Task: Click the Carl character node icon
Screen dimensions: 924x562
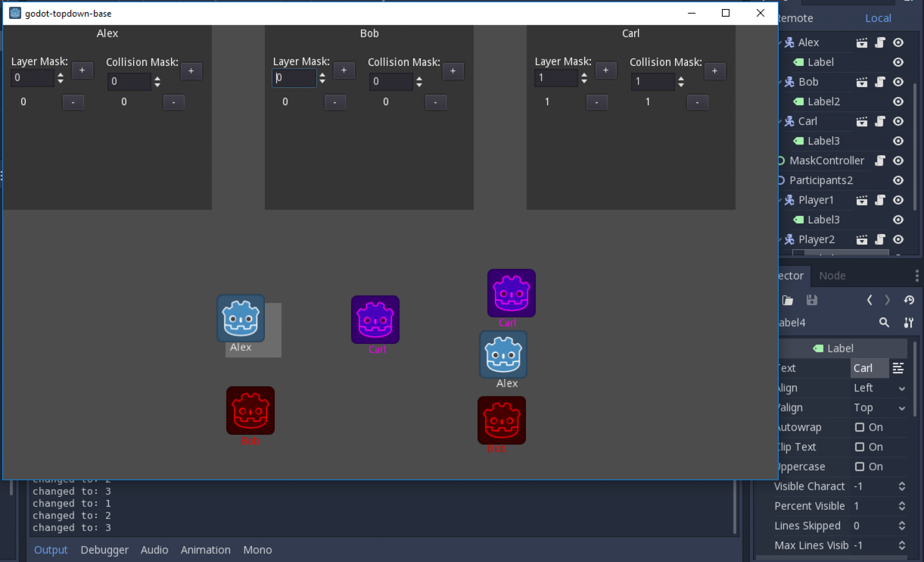Action: tap(790, 121)
